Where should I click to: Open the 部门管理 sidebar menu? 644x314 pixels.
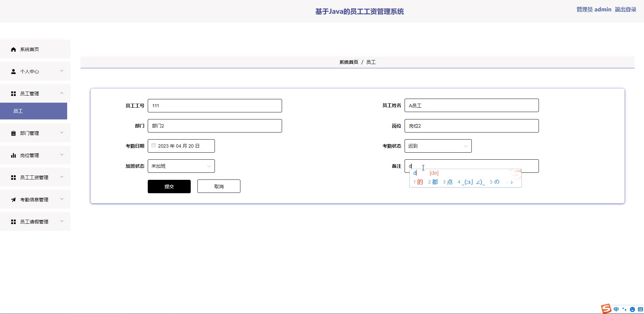coord(35,133)
